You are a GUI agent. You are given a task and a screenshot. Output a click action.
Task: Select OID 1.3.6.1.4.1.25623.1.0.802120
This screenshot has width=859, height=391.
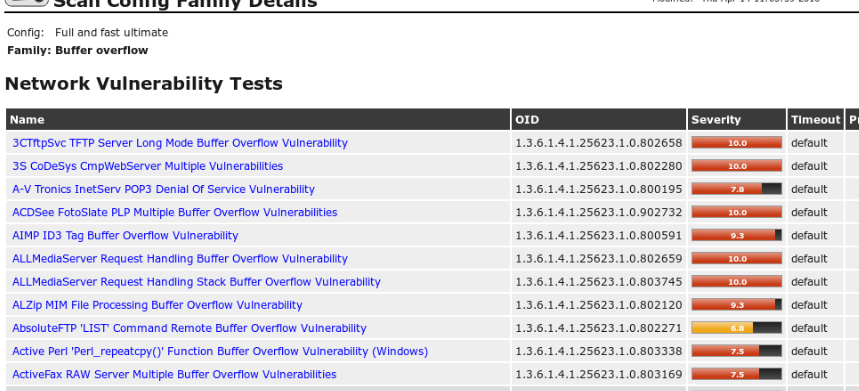599,304
